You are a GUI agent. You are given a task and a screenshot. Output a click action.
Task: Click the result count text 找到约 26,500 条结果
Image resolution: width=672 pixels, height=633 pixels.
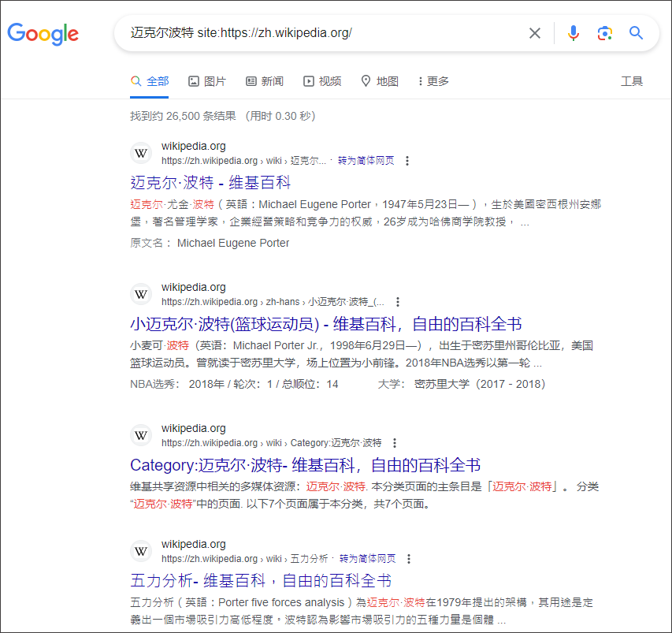click(183, 116)
